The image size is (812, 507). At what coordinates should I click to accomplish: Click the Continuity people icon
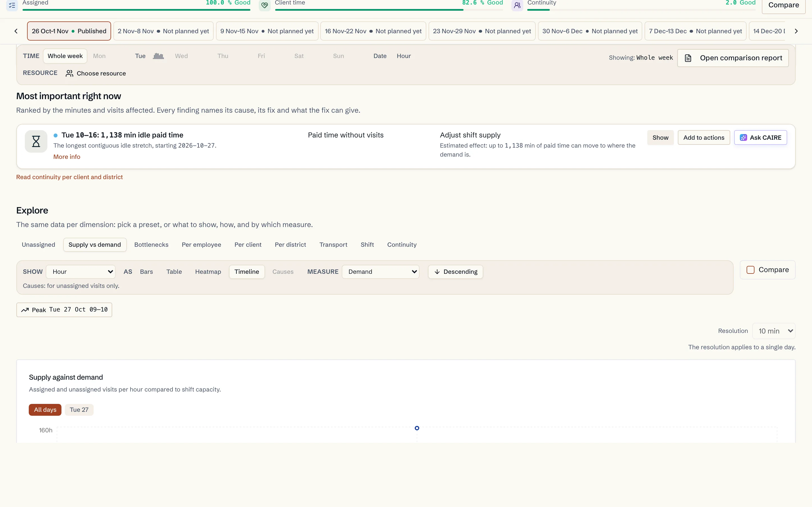[517, 5]
